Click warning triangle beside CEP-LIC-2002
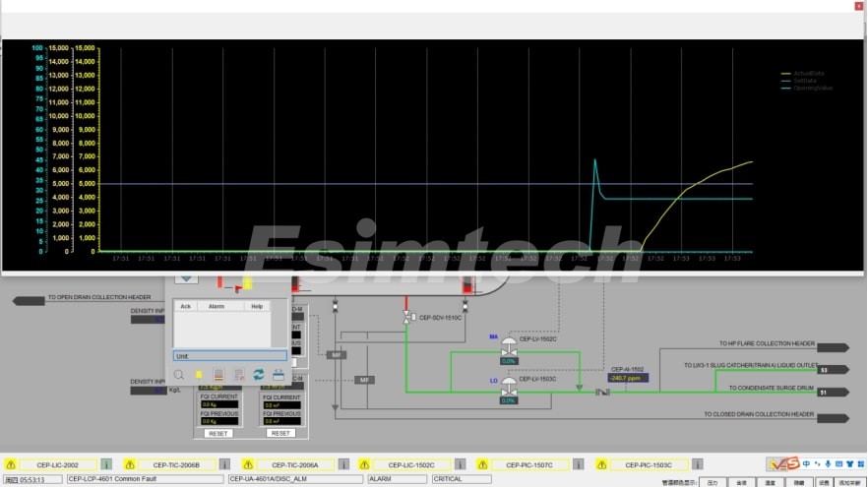The width and height of the screenshot is (868, 487). pyautogui.click(x=11, y=464)
